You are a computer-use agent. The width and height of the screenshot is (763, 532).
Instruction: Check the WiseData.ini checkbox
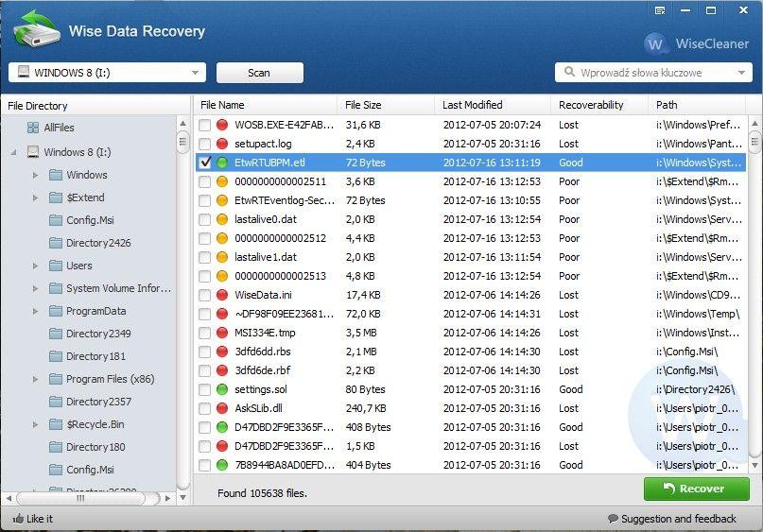click(205, 295)
